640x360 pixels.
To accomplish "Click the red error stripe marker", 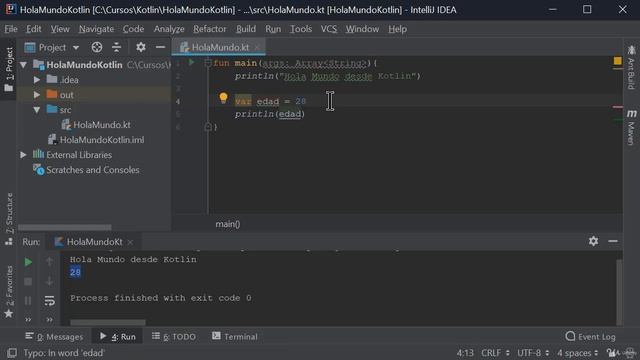I will (618, 107).
